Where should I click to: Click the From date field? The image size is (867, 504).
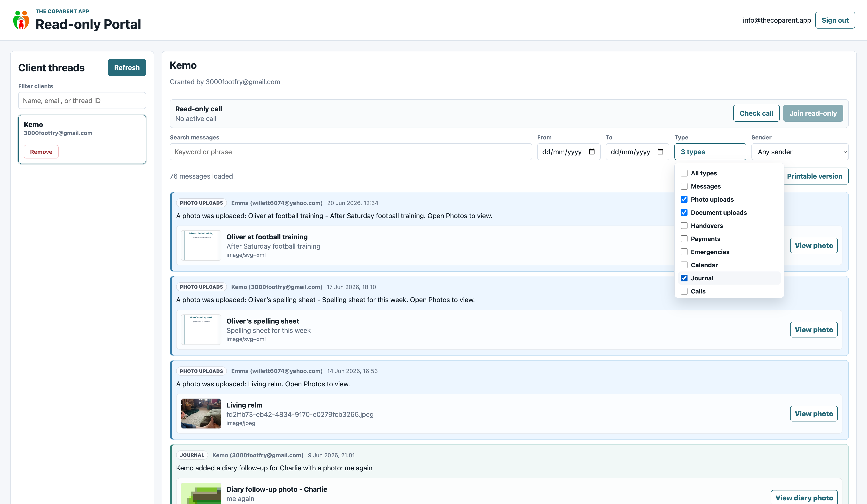tap(568, 152)
